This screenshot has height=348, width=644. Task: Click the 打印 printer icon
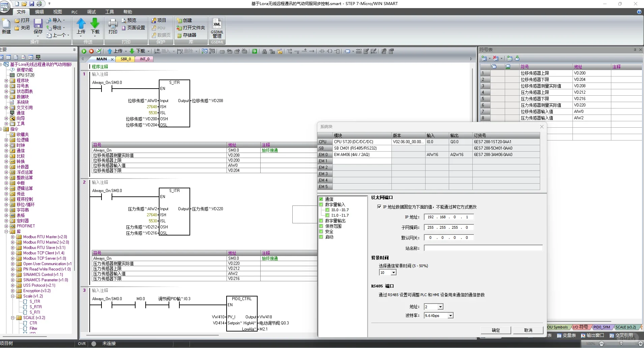click(x=113, y=24)
